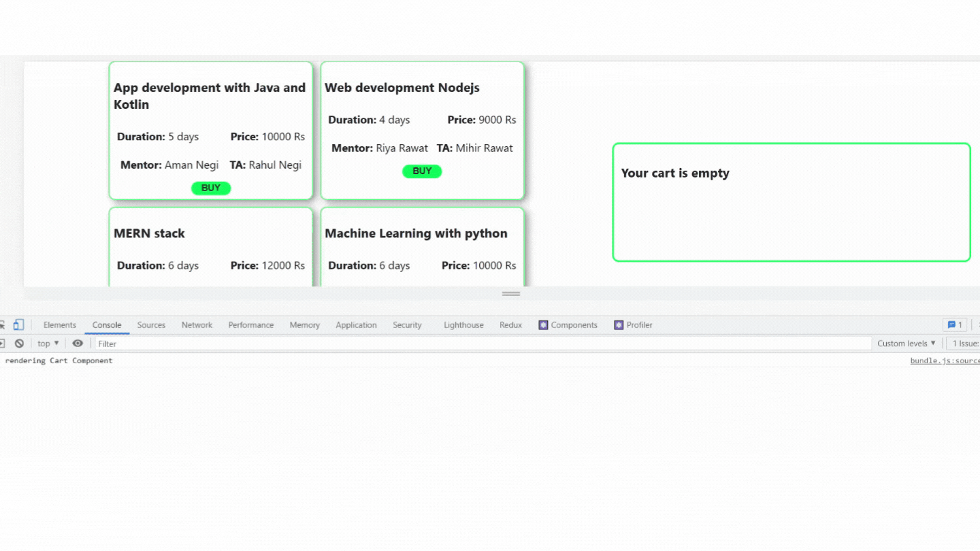Expand the Custom levels dropdown

tap(906, 344)
